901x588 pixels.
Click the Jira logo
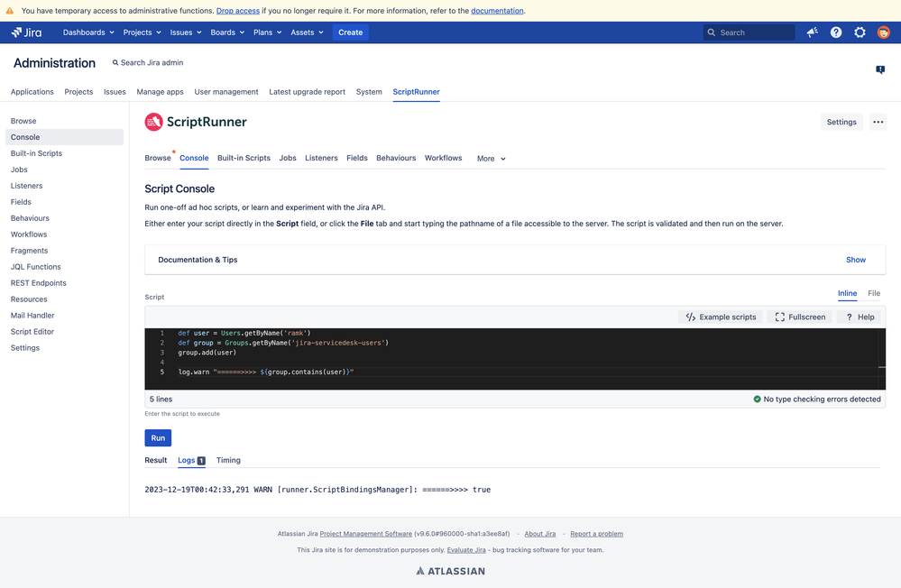click(x=26, y=32)
